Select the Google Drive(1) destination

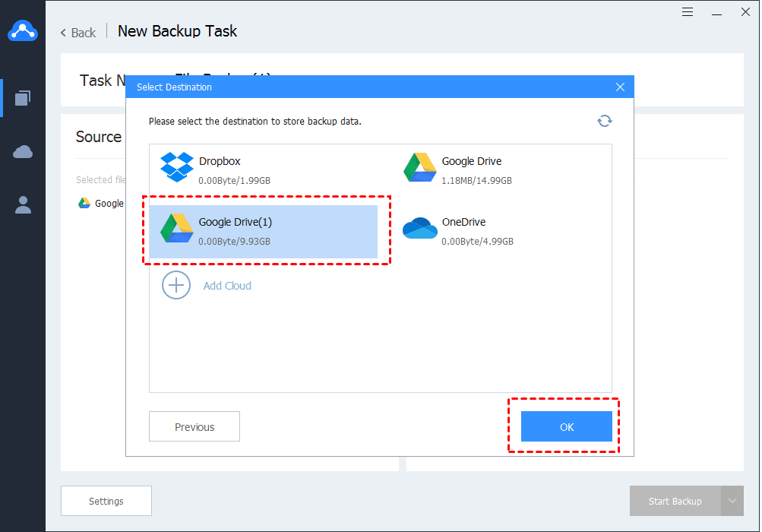pos(264,232)
